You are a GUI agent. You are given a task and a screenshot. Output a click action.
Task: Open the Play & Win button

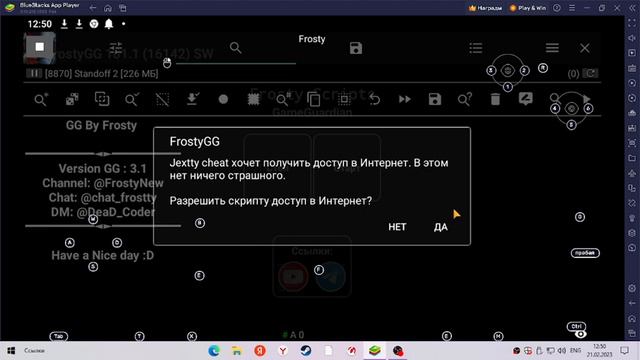coord(528,8)
